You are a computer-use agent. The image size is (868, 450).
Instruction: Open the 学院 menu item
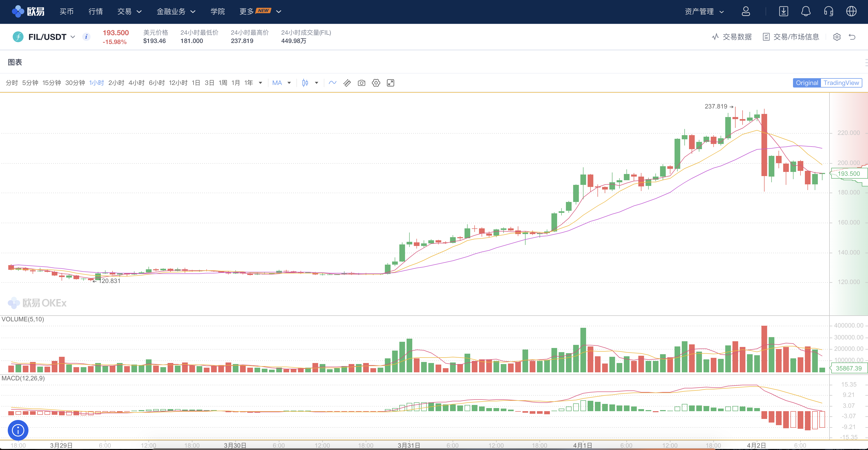[217, 11]
